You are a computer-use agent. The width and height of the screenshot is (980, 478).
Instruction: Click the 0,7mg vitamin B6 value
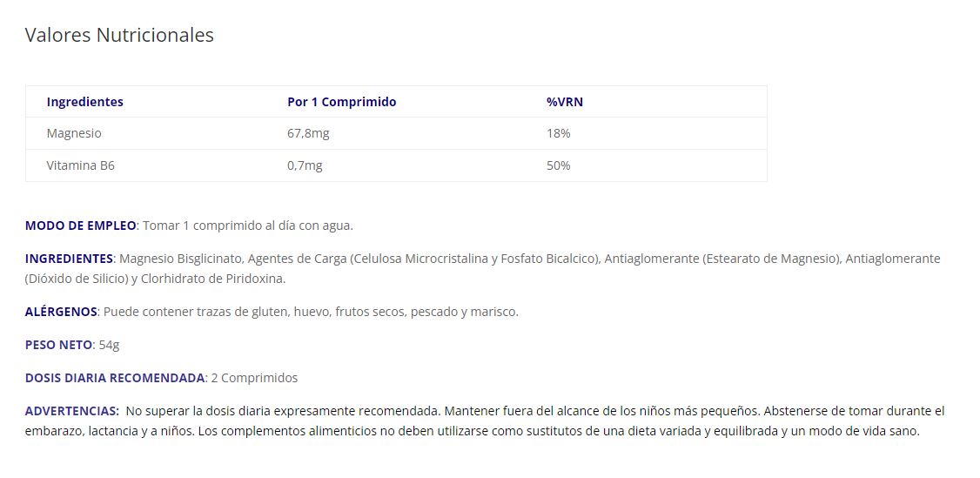click(305, 165)
